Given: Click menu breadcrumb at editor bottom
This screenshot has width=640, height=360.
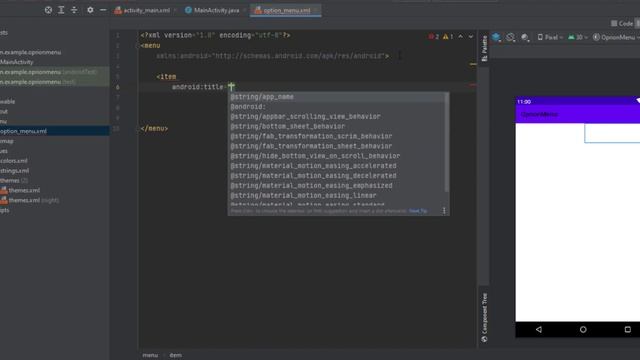Looking at the screenshot, I should tap(150, 355).
